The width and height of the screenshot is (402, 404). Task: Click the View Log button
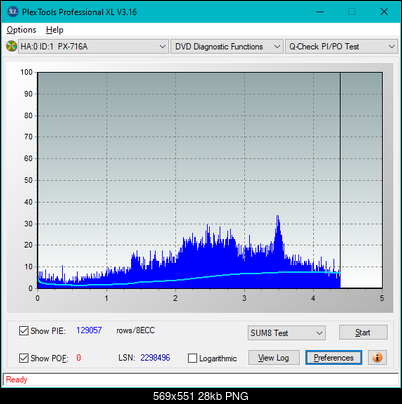pyautogui.click(x=274, y=358)
